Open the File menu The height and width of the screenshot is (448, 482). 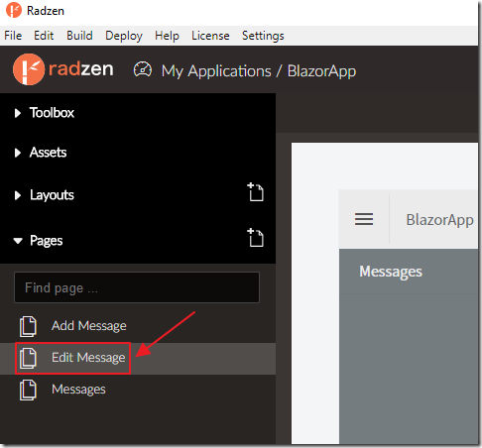coord(13,36)
